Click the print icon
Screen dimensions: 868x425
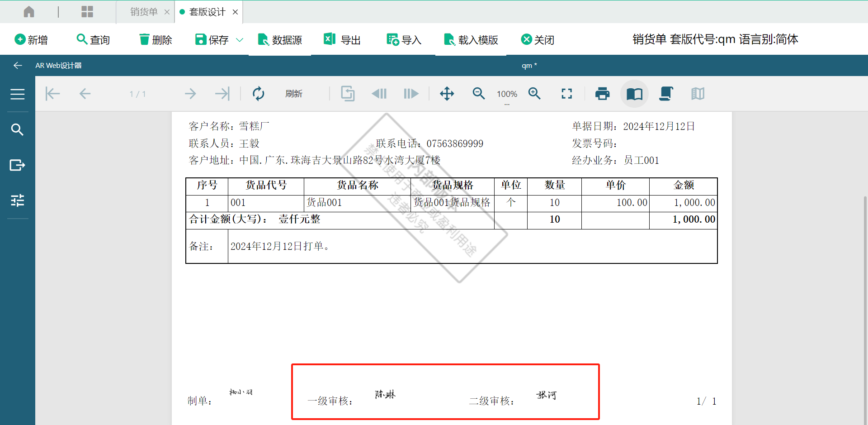(x=602, y=94)
